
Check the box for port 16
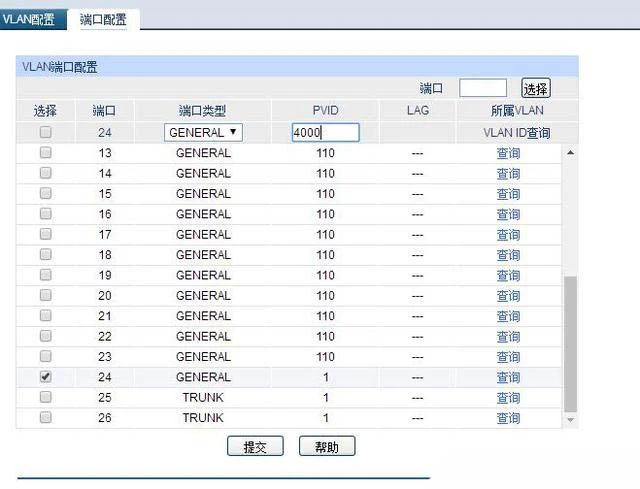(46, 213)
